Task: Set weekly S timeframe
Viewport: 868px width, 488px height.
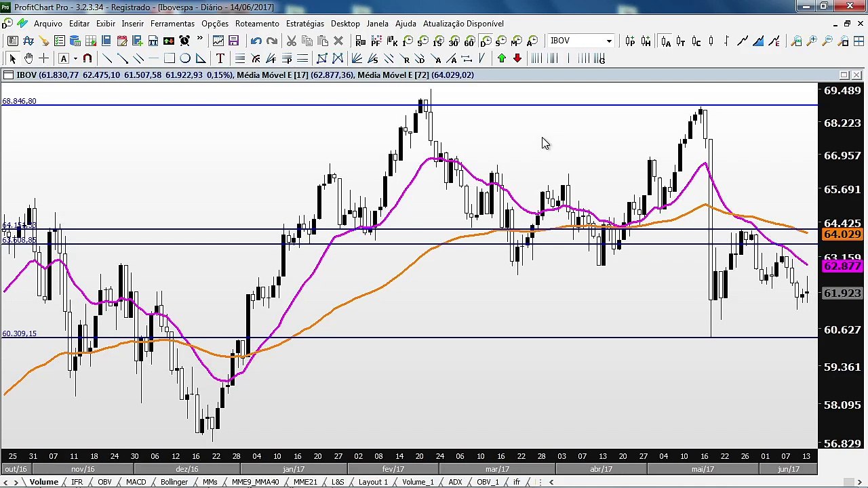Action: pos(501,41)
